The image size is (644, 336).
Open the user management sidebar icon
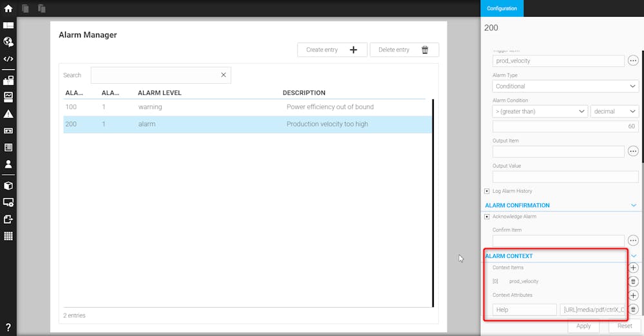coord(8,164)
